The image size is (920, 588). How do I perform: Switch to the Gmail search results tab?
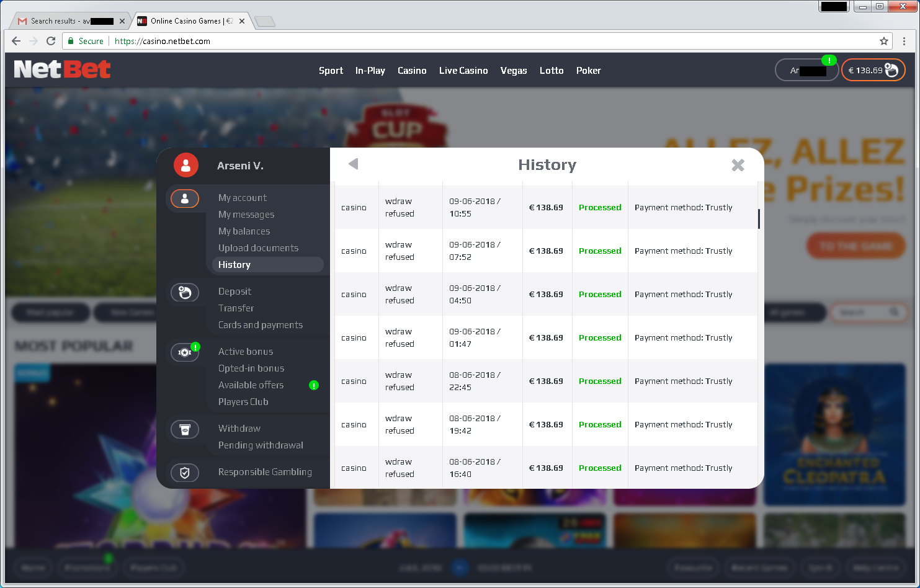coord(68,21)
